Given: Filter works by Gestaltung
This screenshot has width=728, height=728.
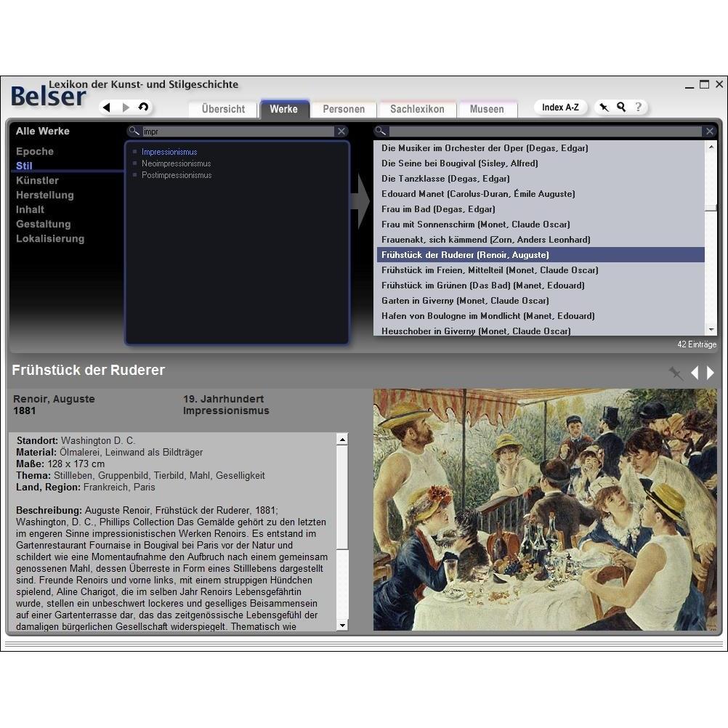Looking at the screenshot, I should coord(43,224).
